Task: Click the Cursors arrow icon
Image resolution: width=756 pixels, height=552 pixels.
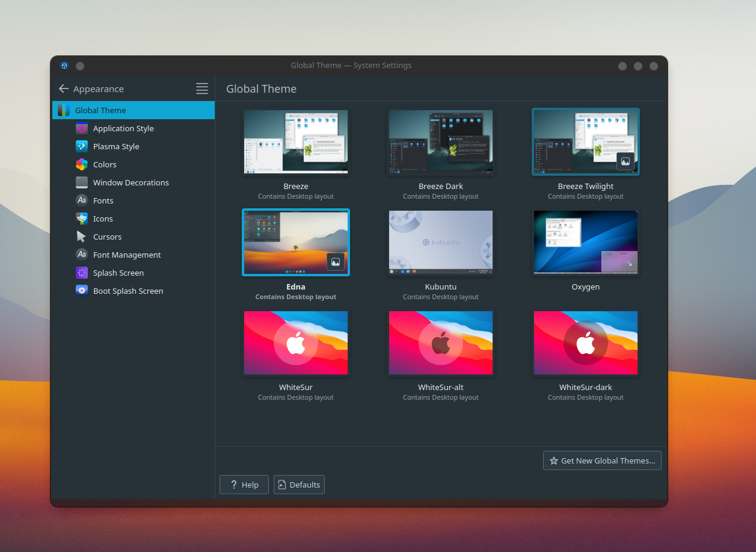Action: [x=82, y=237]
